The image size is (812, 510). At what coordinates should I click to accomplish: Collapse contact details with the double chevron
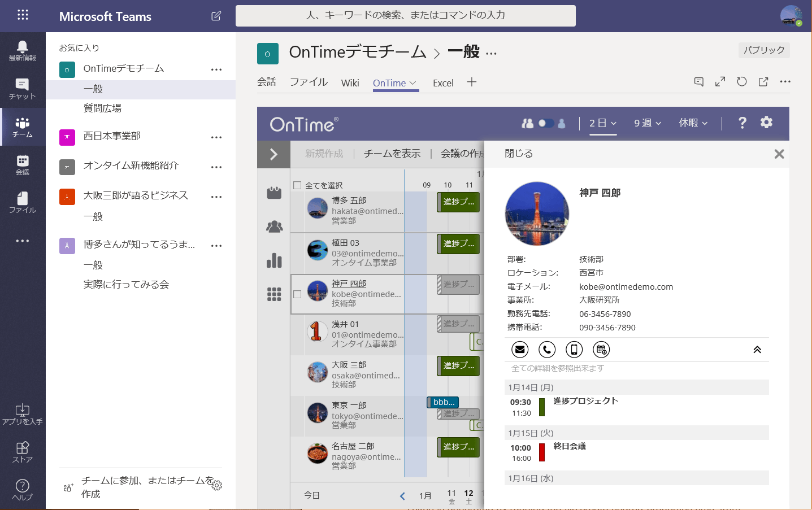point(757,349)
